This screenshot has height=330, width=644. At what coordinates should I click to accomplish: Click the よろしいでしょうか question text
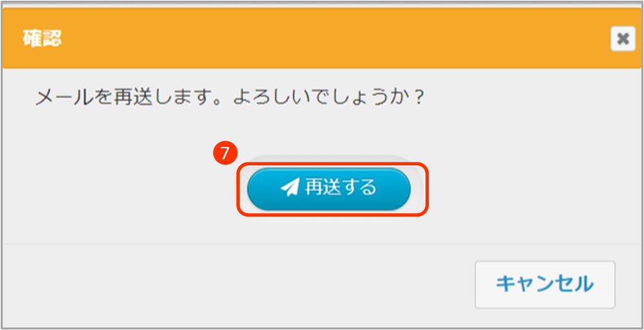point(328,98)
